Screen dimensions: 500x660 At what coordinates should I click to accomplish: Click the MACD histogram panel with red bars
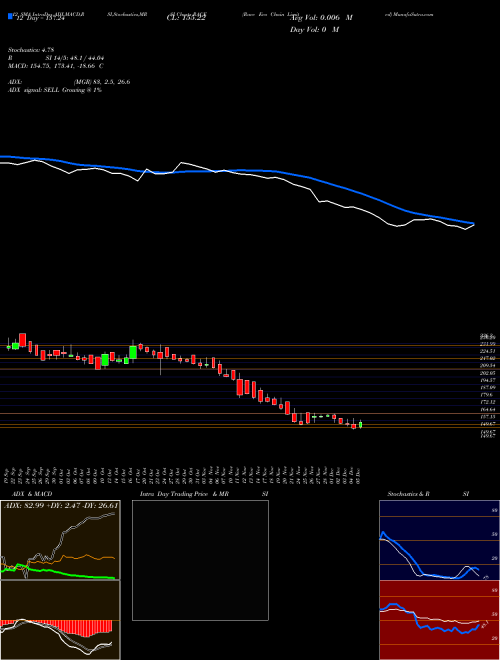(60, 620)
